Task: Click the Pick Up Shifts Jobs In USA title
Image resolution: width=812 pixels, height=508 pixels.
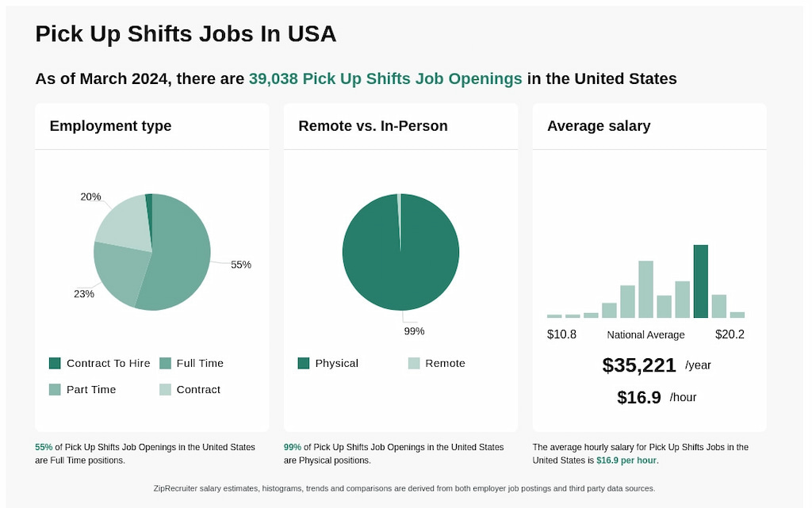Action: pyautogui.click(x=186, y=34)
